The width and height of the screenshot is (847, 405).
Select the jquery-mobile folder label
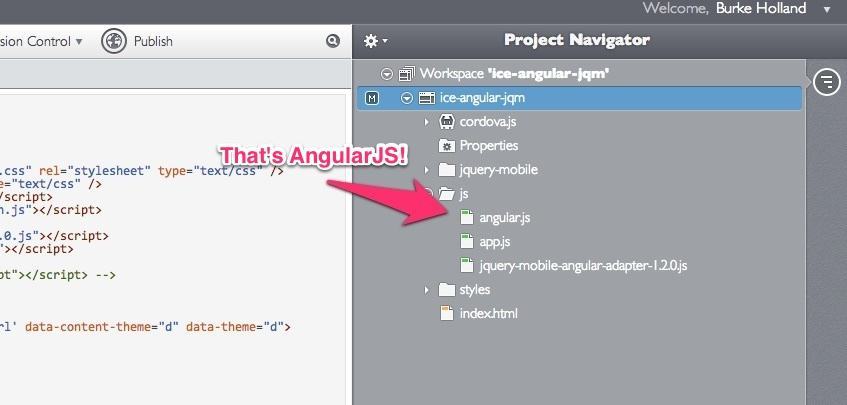click(x=499, y=170)
